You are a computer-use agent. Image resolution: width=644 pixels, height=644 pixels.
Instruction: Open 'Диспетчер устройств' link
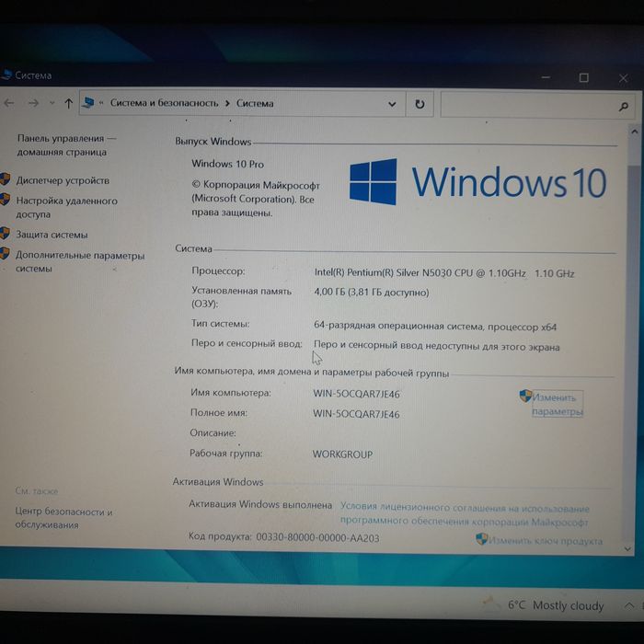(63, 180)
